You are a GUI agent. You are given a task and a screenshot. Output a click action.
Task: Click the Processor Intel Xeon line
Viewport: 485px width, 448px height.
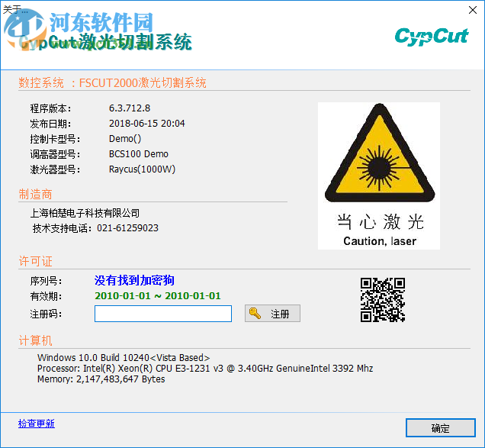tap(205, 369)
